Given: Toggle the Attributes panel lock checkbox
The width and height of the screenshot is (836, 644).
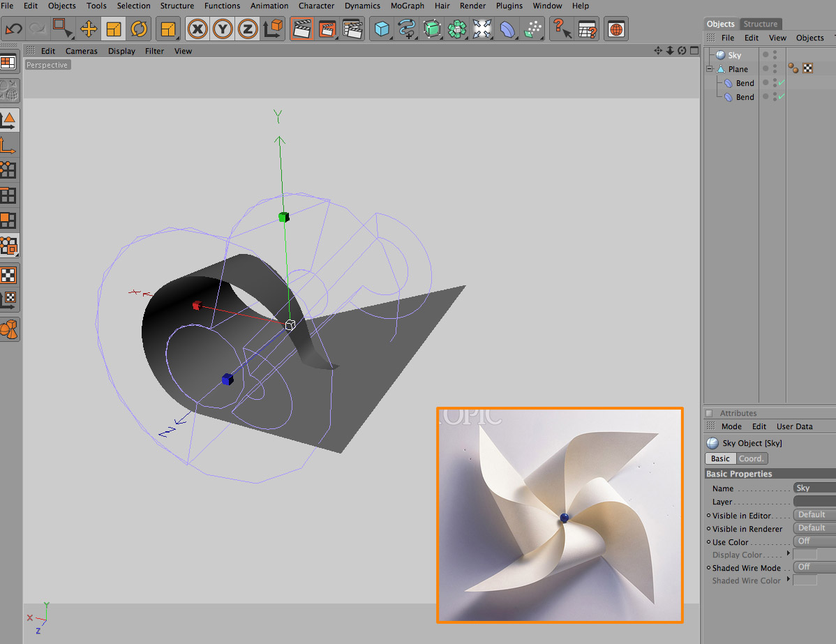Looking at the screenshot, I should click(x=709, y=413).
